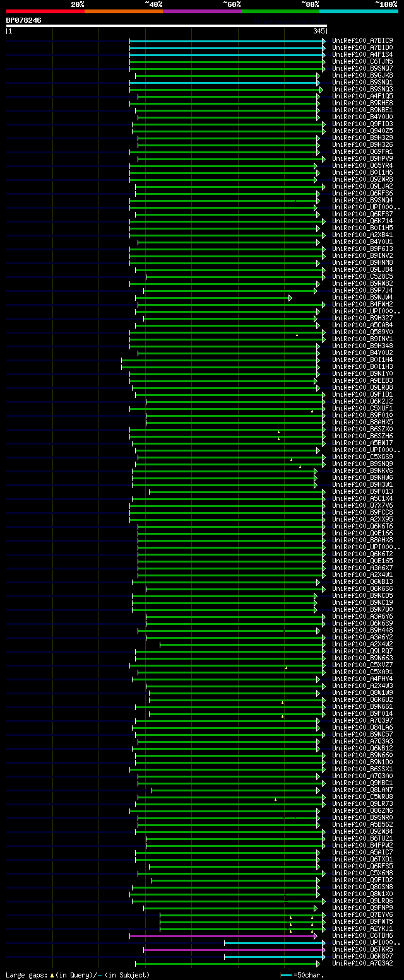
Task: Click the cyan ~100% legend segment
Action: pyautogui.click(x=359, y=11)
